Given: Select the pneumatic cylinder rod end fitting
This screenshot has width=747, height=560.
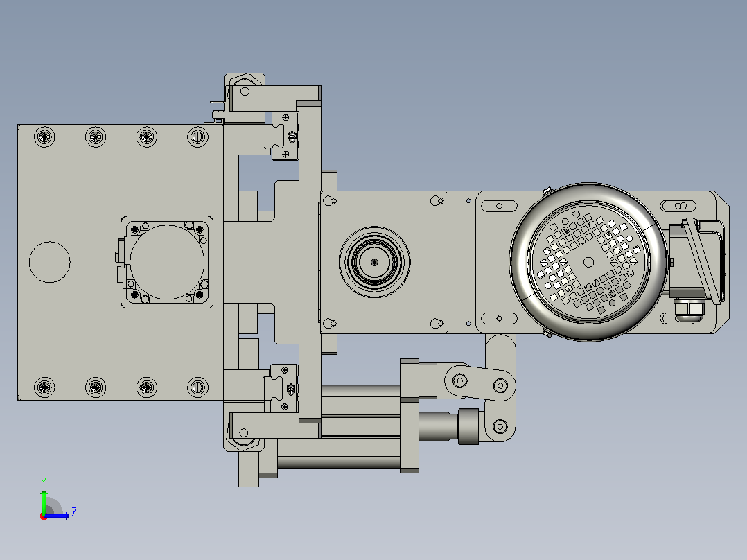Looking at the screenshot, I should (468, 426).
